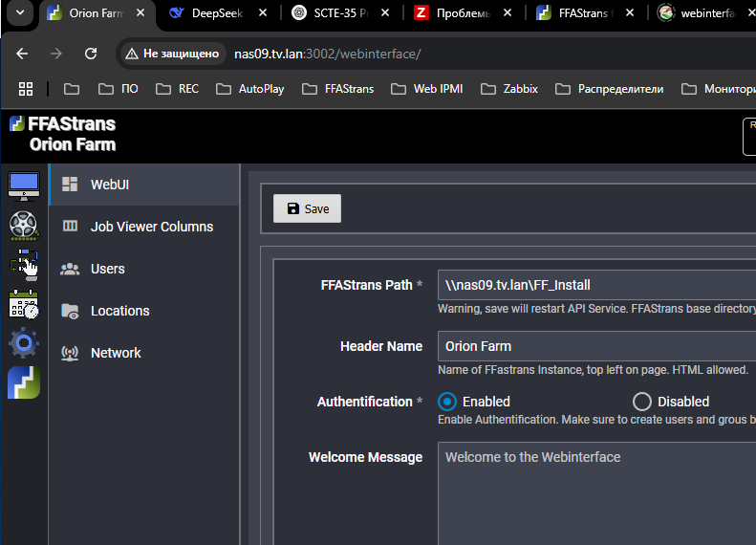The height and width of the screenshot is (545, 756).
Task: Open the AutoPlay bookmarks folder
Action: tap(250, 89)
